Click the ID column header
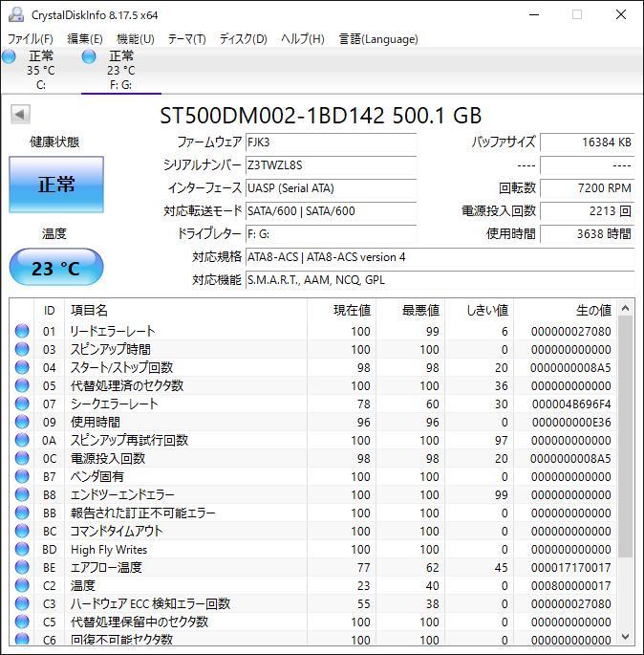Image resolution: width=644 pixels, height=655 pixels. [x=49, y=311]
